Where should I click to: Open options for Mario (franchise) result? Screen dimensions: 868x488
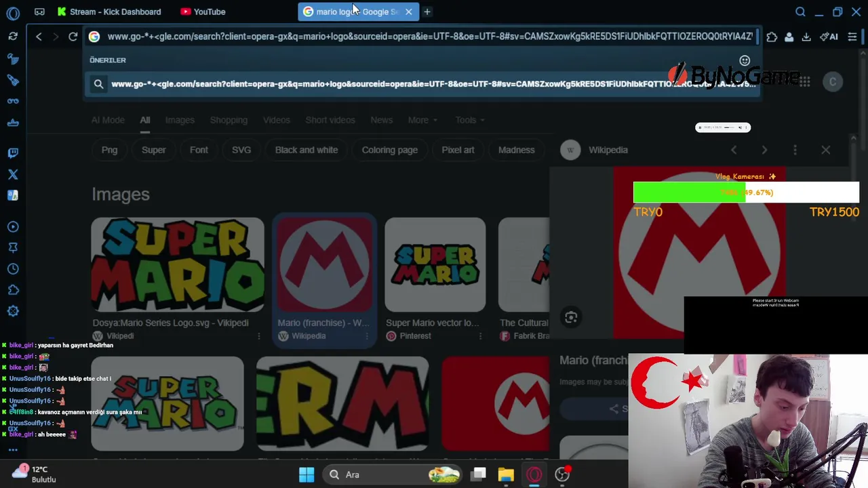tap(367, 336)
